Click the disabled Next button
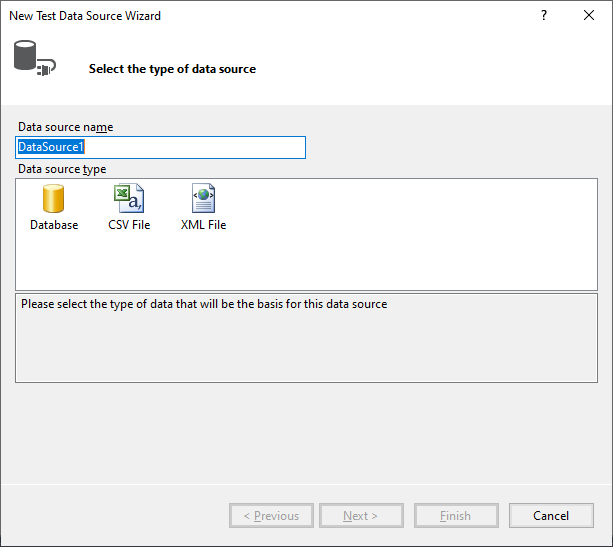This screenshot has height=547, width=613. [361, 516]
